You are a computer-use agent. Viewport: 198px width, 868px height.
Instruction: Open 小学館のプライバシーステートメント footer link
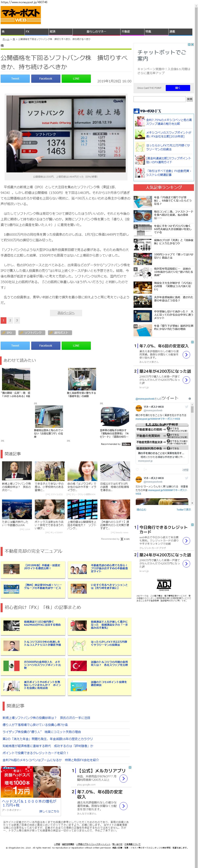(x=93, y=844)
